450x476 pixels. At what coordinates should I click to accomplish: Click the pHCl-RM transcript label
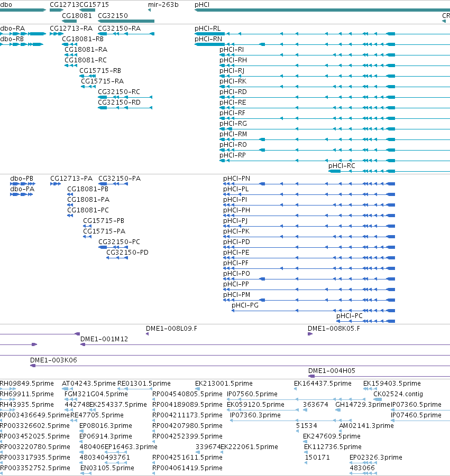(x=233, y=134)
